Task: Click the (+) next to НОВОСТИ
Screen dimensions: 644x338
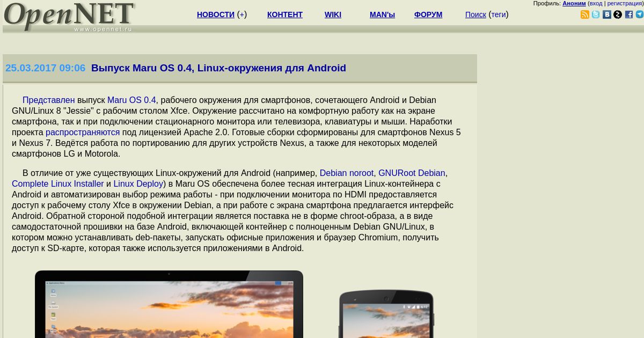Action: [242, 14]
